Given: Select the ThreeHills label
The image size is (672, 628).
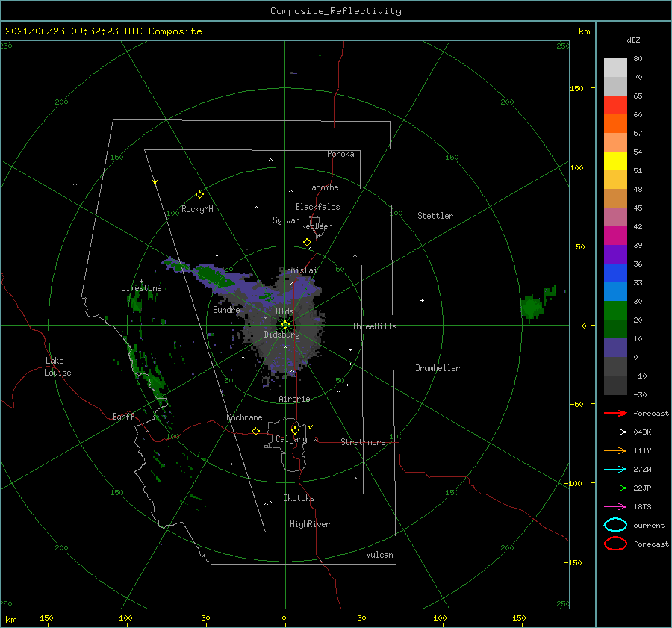Looking at the screenshot, I should (375, 326).
